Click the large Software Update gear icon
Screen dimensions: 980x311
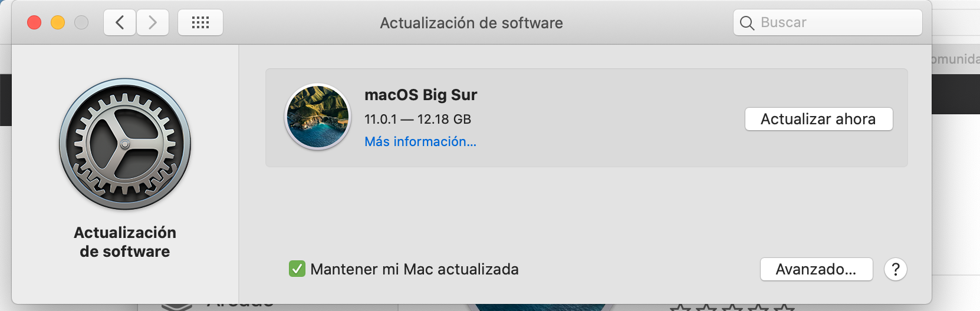[125, 144]
